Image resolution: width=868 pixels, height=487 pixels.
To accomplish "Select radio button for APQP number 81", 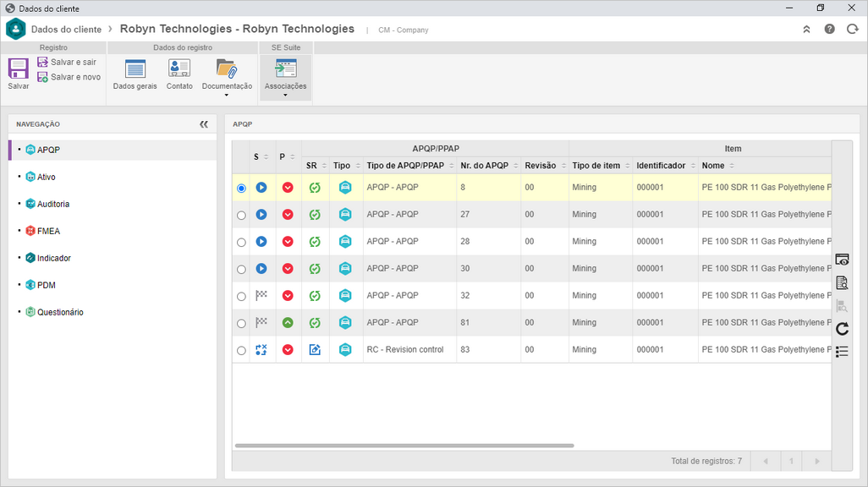I will (x=241, y=324).
